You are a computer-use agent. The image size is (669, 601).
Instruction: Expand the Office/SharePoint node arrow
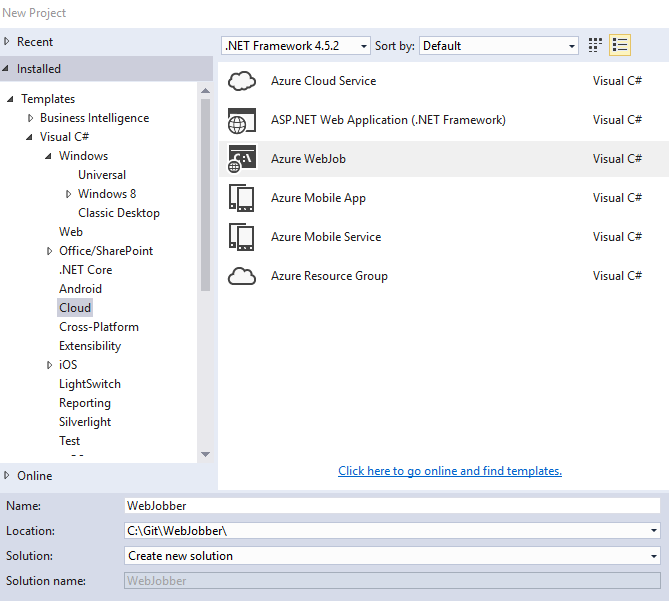(x=49, y=251)
